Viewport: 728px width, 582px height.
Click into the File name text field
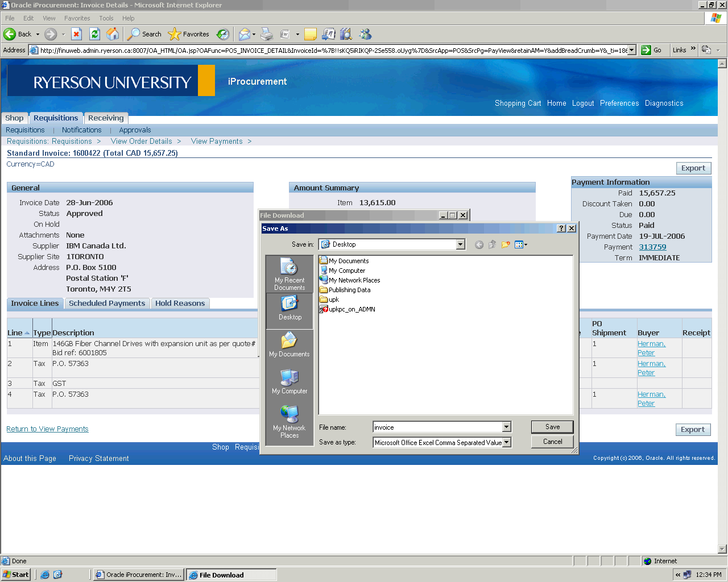(437, 427)
